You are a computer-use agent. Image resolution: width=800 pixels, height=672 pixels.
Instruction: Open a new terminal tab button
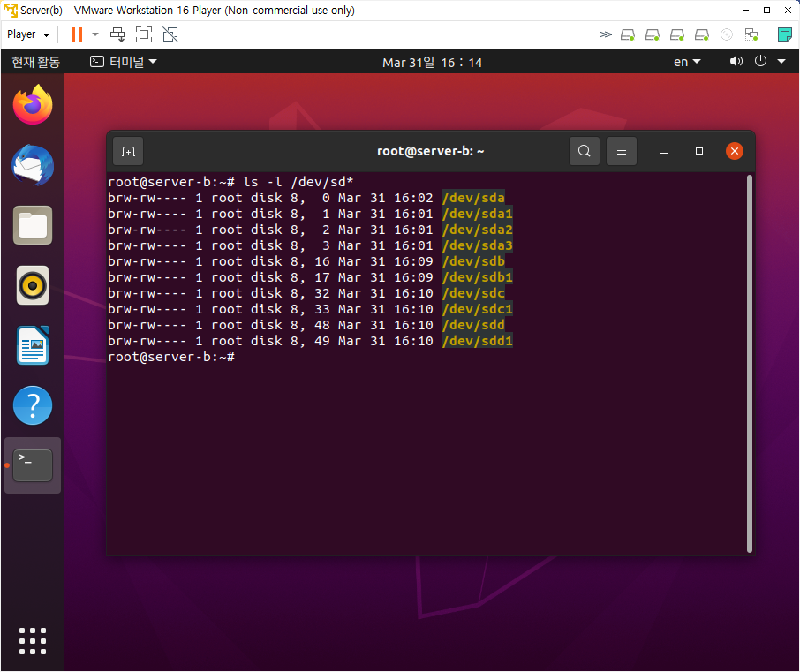coord(128,151)
